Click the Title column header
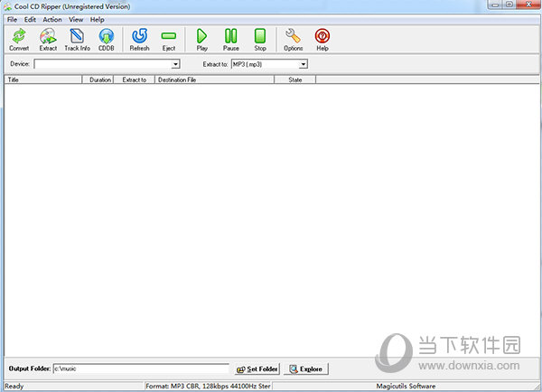The image size is (542, 392). (x=43, y=79)
